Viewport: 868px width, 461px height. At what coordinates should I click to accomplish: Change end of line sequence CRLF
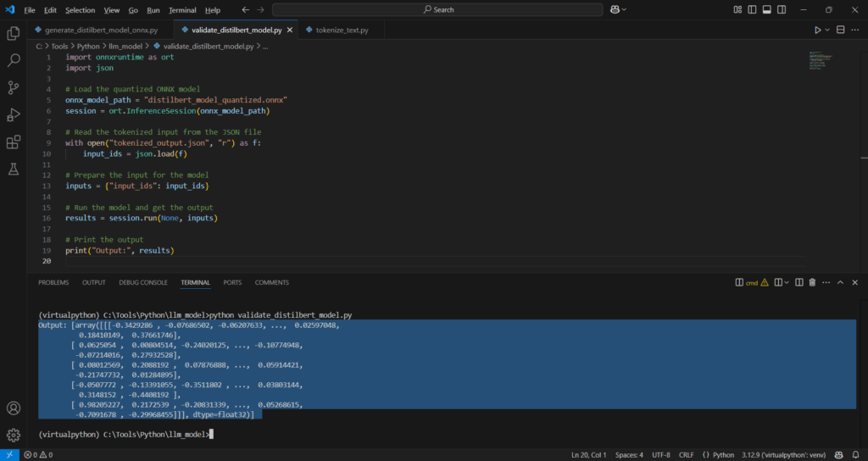(x=686, y=455)
